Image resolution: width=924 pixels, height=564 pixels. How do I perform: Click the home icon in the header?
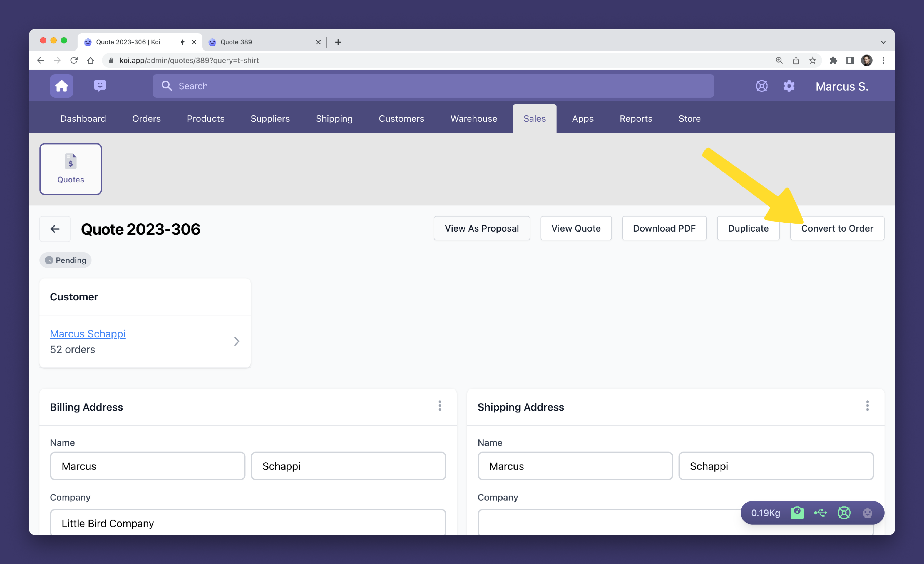(x=62, y=86)
